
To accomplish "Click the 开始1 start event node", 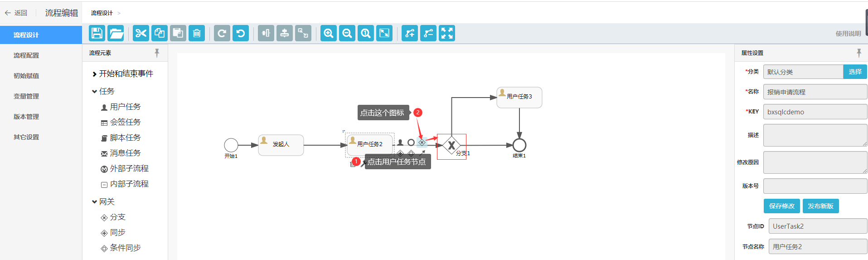I will tap(231, 145).
